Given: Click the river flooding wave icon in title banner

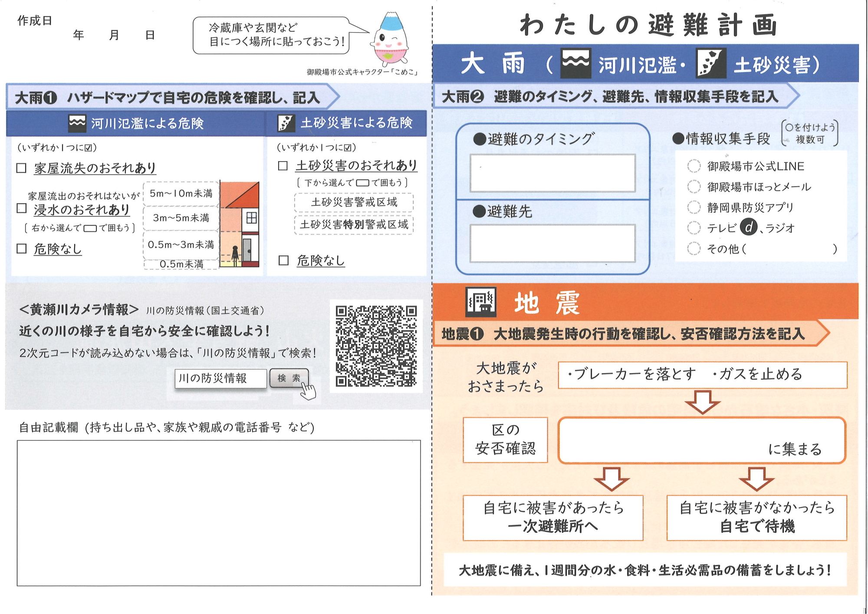Looking at the screenshot, I should coord(575,63).
